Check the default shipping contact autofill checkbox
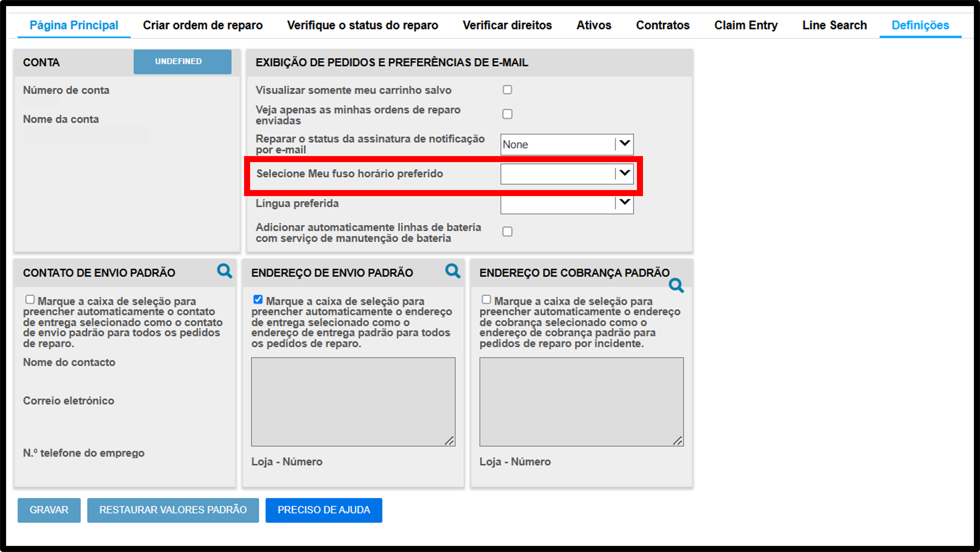This screenshot has height=552, width=980. 30,299
